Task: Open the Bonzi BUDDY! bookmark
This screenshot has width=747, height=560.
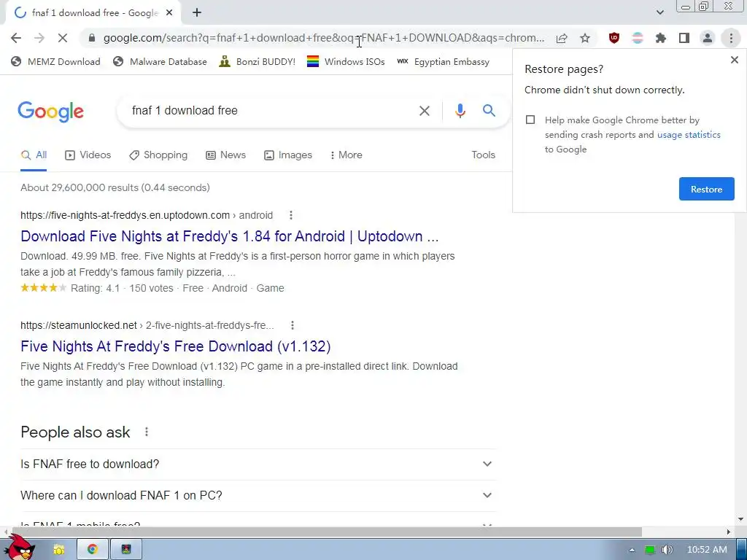Action: pos(258,61)
